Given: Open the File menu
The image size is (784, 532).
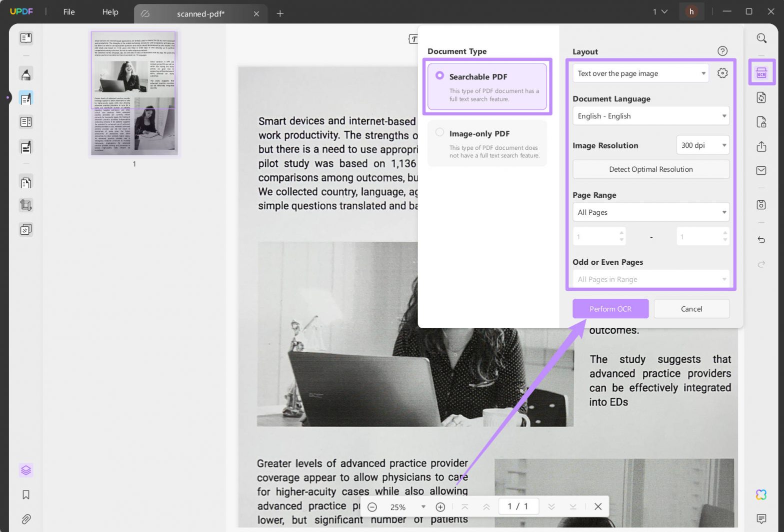Looking at the screenshot, I should pyautogui.click(x=69, y=12).
